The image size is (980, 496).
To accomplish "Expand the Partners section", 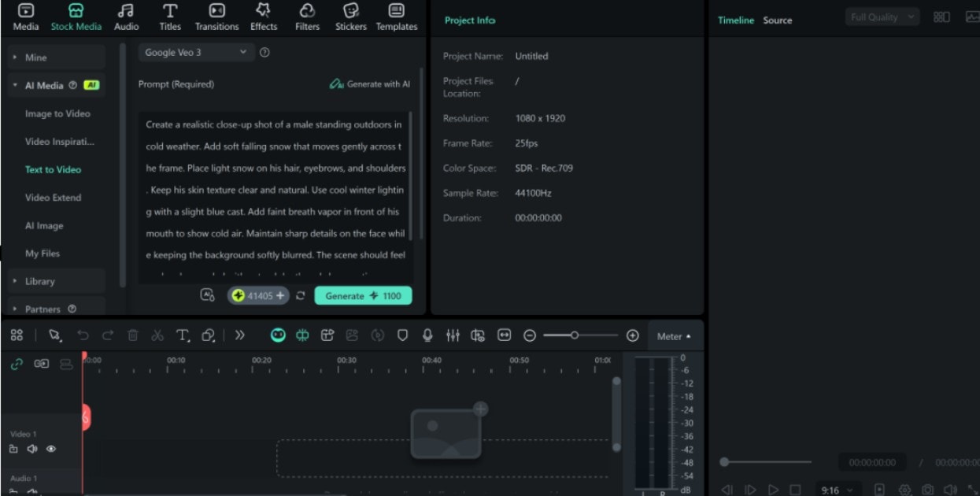I will tap(57, 309).
